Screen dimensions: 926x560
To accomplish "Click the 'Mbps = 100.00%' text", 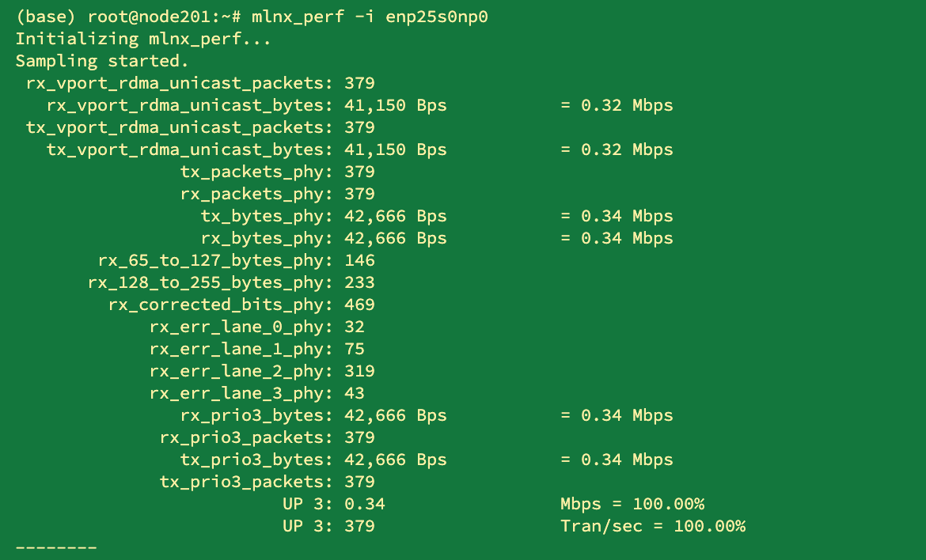I will 632,504.
